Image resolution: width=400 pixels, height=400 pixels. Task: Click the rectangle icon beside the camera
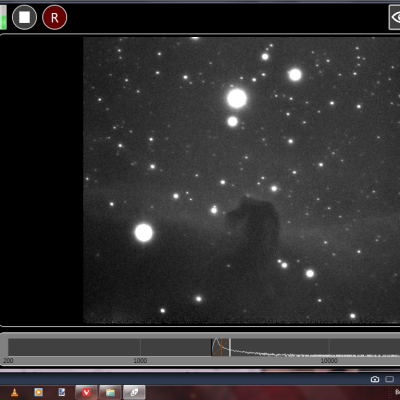point(389,379)
